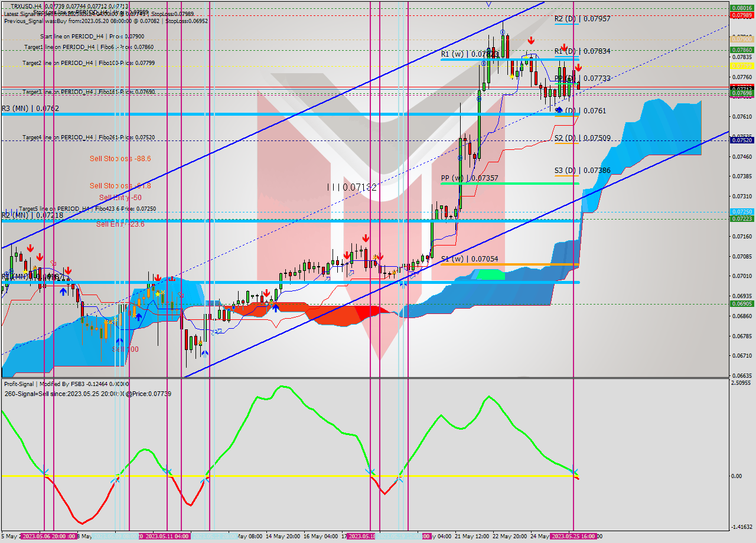Click the R3 (MN) | 0.0762 pivot label
756x543 pixels.
tap(30, 109)
